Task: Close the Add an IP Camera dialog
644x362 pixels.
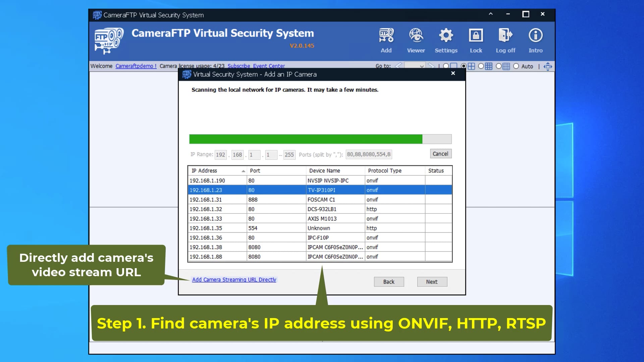Action: tap(453, 73)
